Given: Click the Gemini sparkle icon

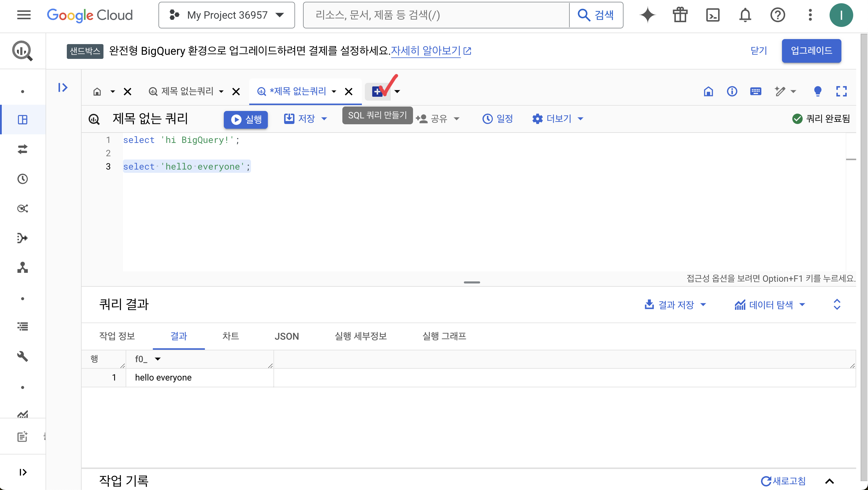Looking at the screenshot, I should tap(647, 15).
